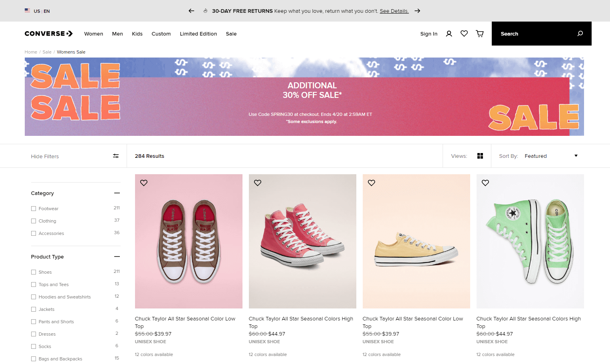Open the Limited Edition menu
The image size is (610, 364).
pos(198,34)
